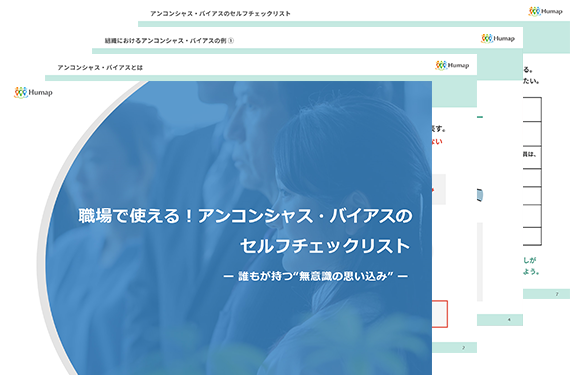This screenshot has height=375, width=570.
Task: Click the subtitle 誰もが持つ“無意識の思い込み”
Action: [316, 276]
